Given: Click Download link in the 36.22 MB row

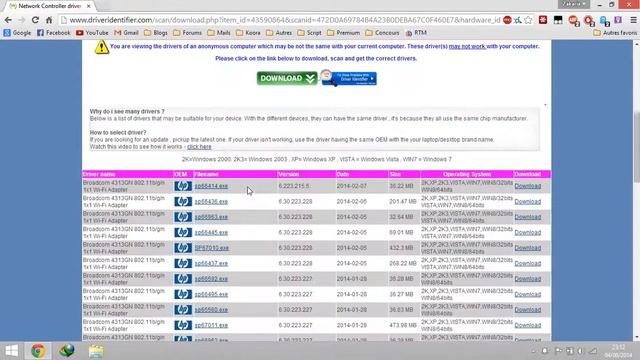Looking at the screenshot, I should click(527, 186).
